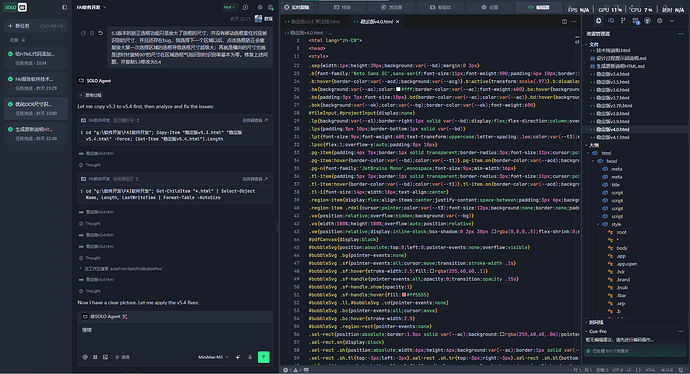Image resolution: width=690 pixels, height=374 pixels.
Task: Select the task finished yesterday at 23:00
Action: [x=36, y=108]
